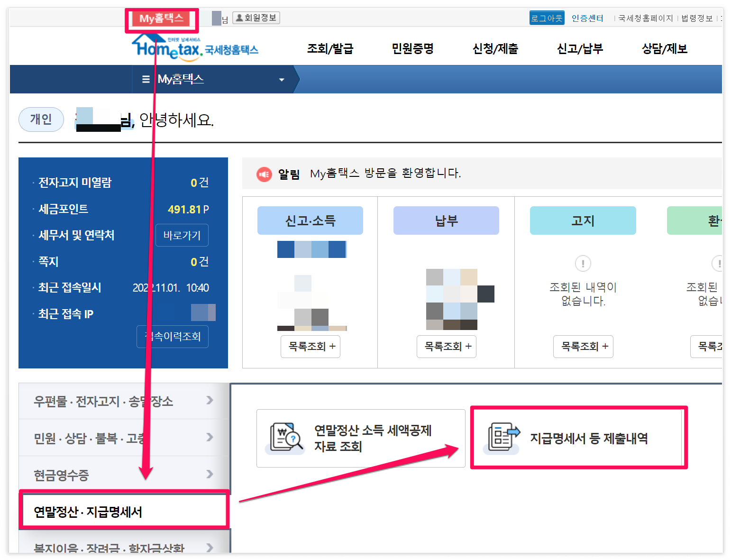Open the 상담/제보 menu

[664, 48]
